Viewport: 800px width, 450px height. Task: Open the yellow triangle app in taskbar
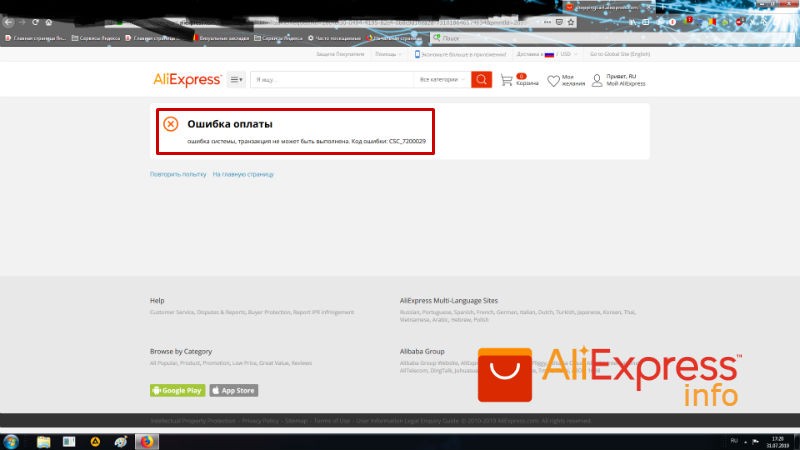click(95, 442)
